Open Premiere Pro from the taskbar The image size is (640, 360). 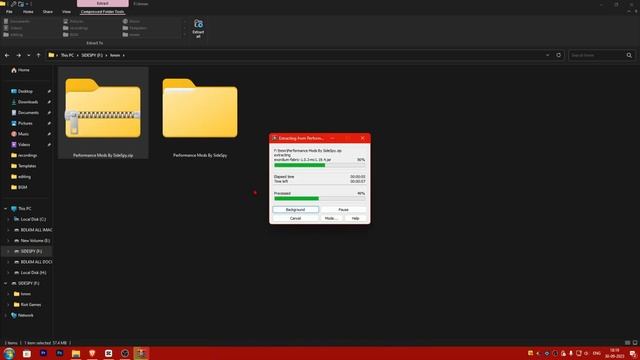tap(43, 353)
